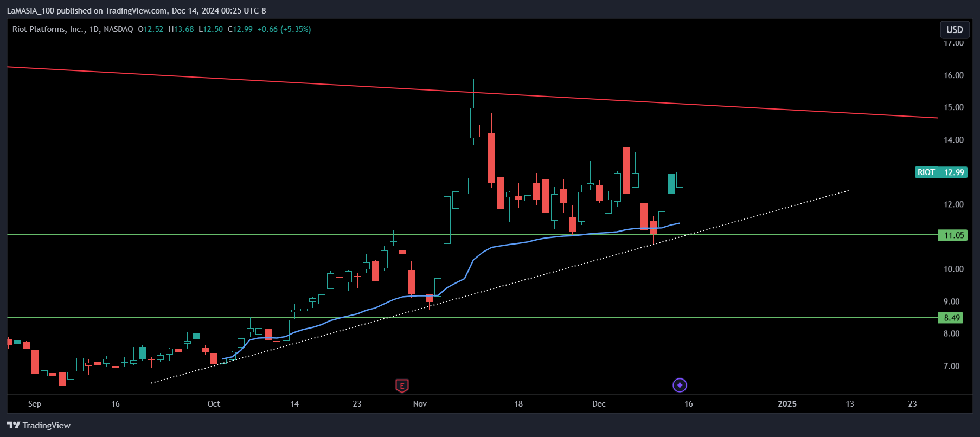Click the earnings 'E' marker icon
This screenshot has height=437, width=980.
tap(402, 385)
